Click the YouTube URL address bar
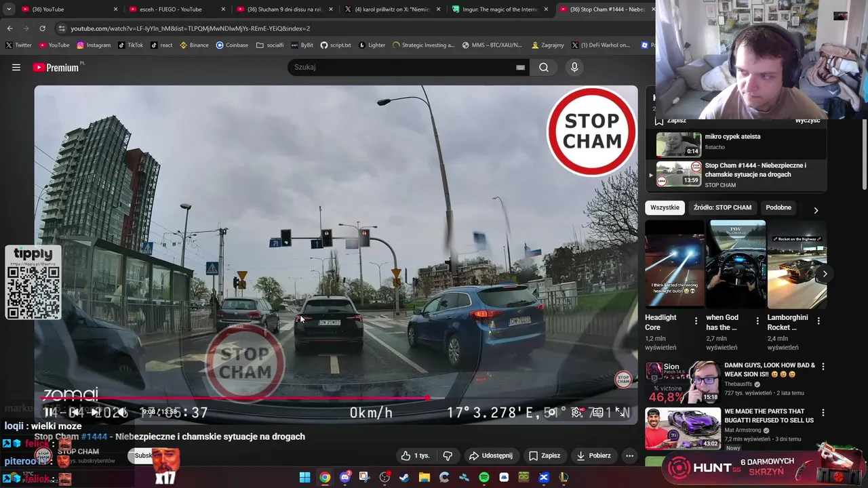The width and height of the screenshot is (868, 488). pyautogui.click(x=353, y=28)
